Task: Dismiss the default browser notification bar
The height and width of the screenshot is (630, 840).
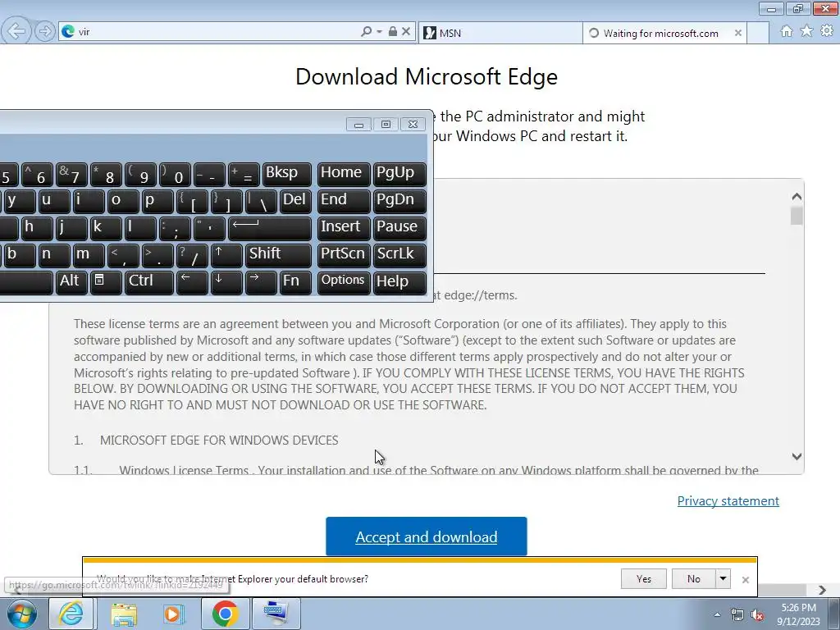Action: (745, 580)
